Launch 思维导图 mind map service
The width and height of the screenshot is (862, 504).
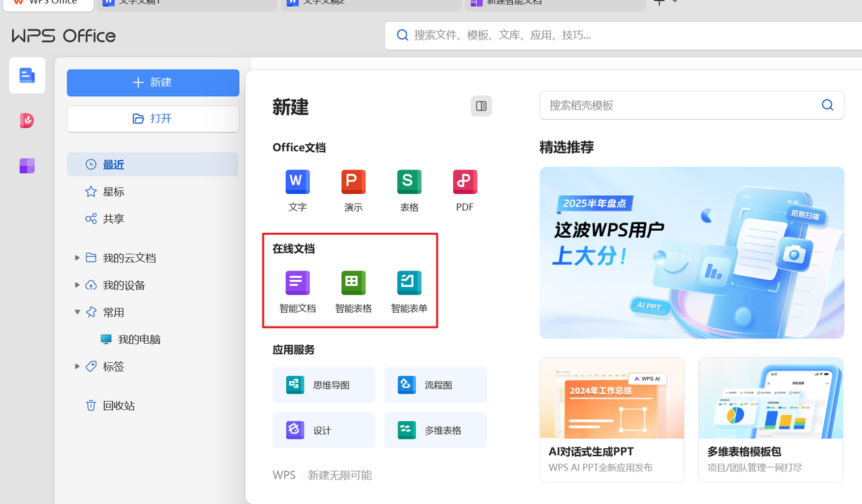(324, 386)
